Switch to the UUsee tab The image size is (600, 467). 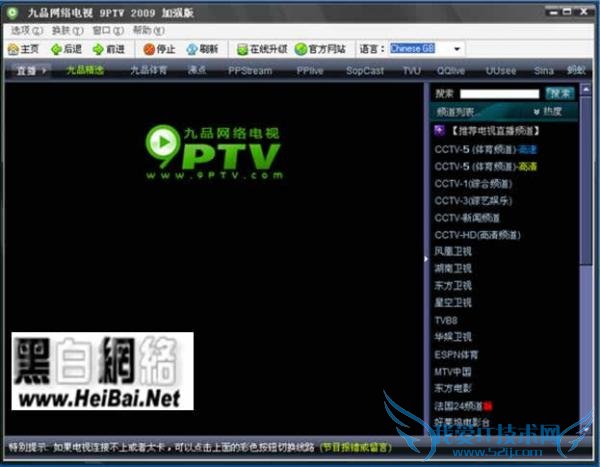pos(501,71)
